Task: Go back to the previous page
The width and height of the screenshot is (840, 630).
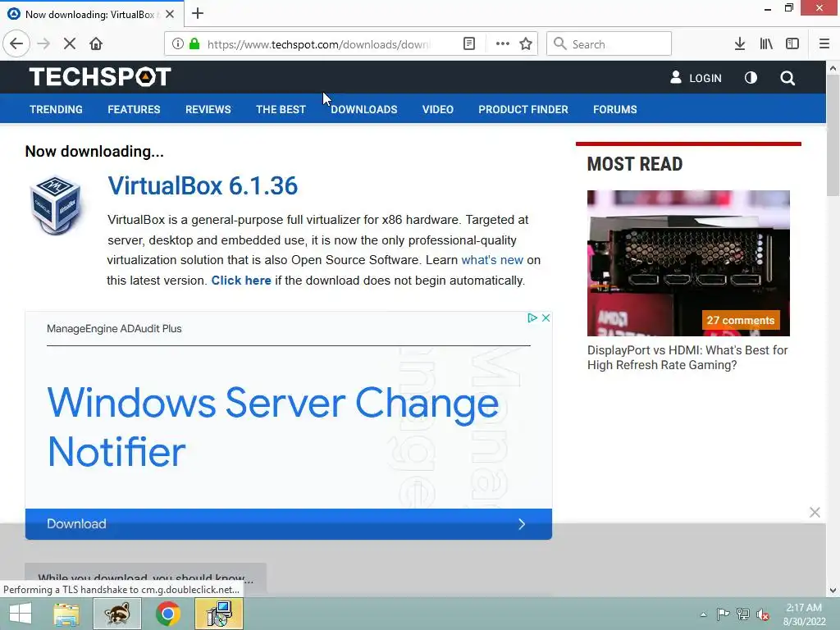Action: coord(16,43)
